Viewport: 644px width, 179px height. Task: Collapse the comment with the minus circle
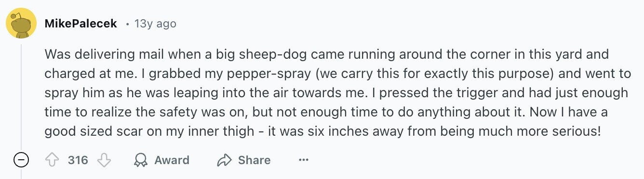click(x=21, y=160)
